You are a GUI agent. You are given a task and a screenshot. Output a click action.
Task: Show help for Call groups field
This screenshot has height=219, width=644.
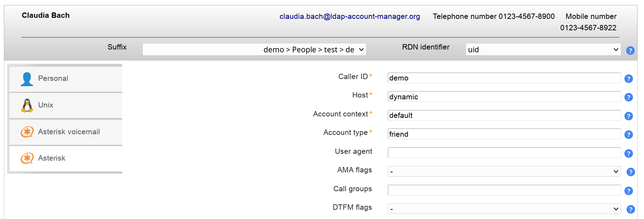[629, 191]
